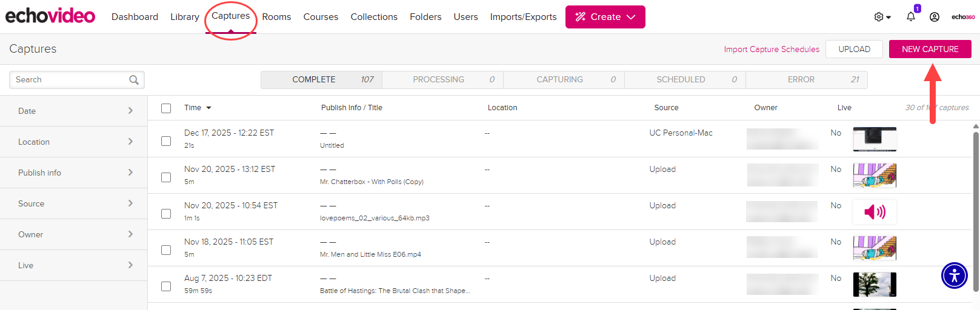Click the Dec 17, 2025 - 12:22 EST time

(x=229, y=133)
